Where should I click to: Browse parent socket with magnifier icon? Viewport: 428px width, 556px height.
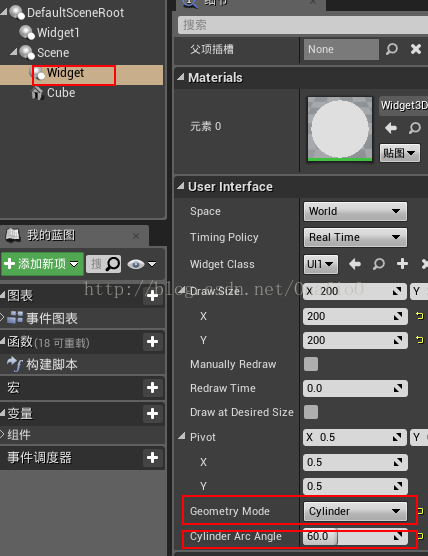tap(392, 49)
